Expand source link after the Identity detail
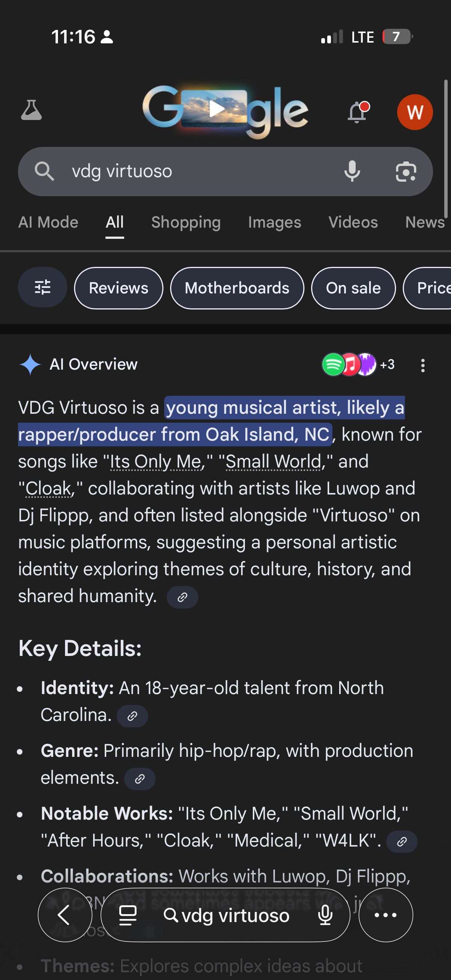451x980 pixels. pos(132,716)
